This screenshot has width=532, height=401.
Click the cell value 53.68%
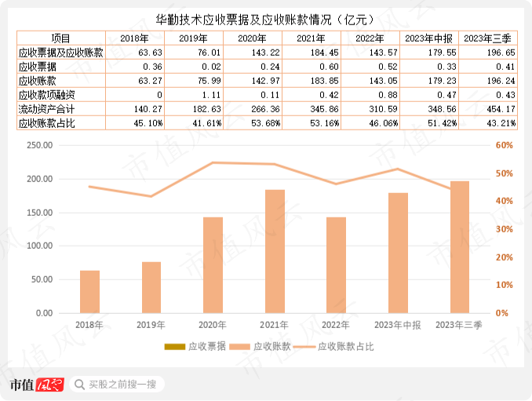coord(266,123)
